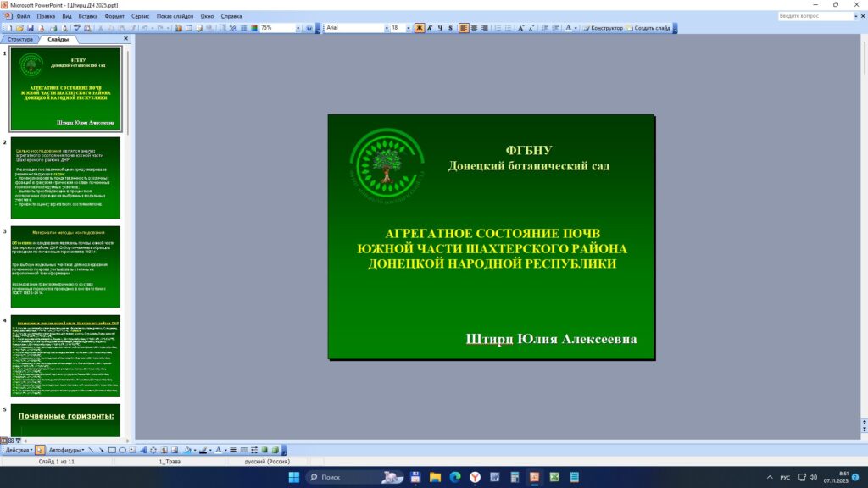The image size is (868, 488).
Task: Open the zoom percentage dropdown
Action: tap(298, 28)
